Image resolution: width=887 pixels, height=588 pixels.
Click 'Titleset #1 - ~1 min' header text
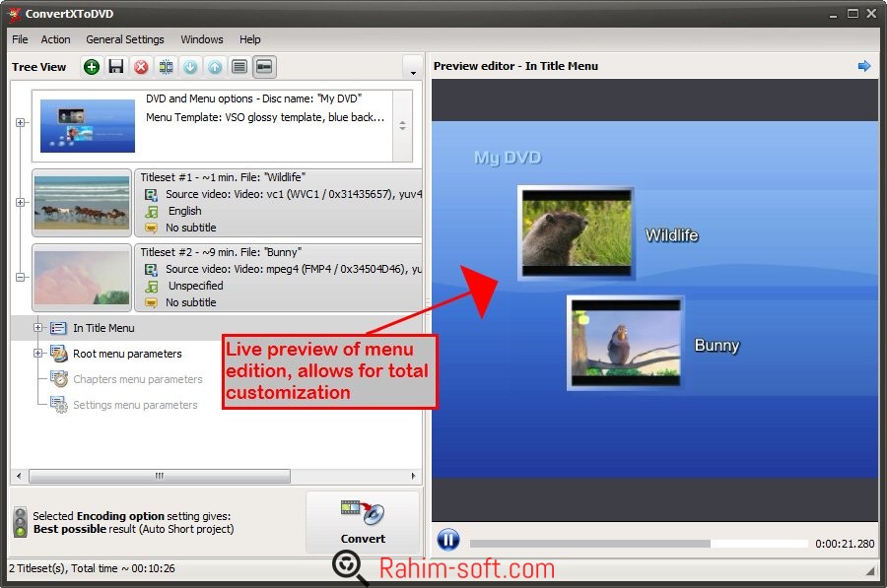(x=223, y=177)
